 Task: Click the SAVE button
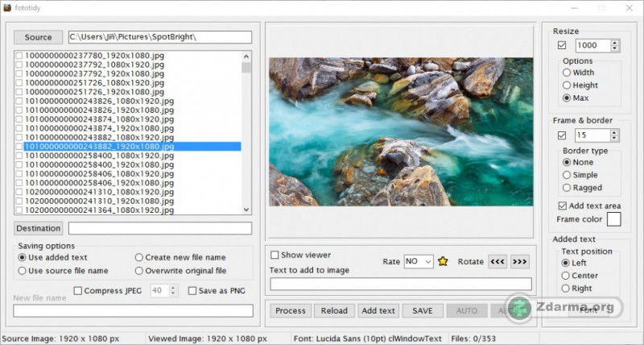423,311
